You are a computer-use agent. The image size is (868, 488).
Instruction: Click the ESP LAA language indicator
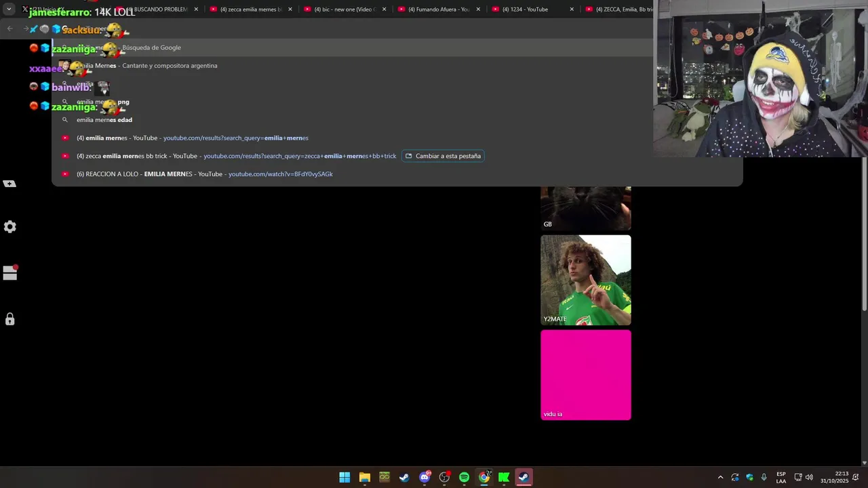pyautogui.click(x=781, y=477)
